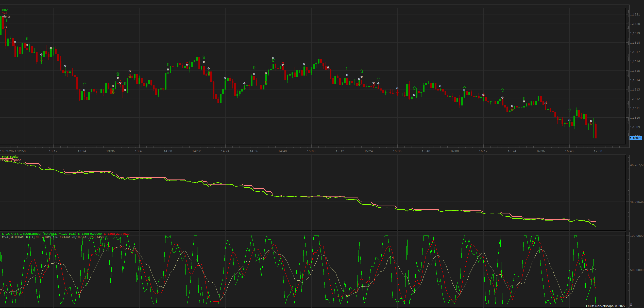Click the 50,00000 stochastic axis label

637,270
